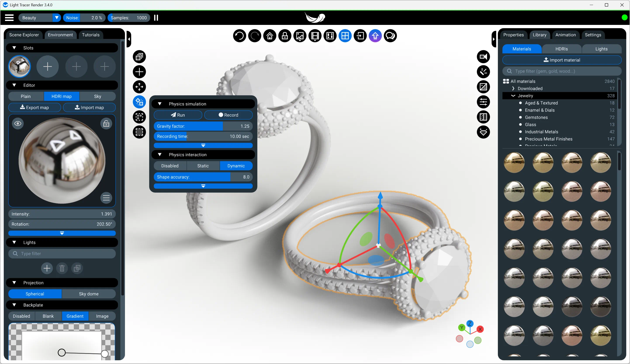This screenshot has width=630, height=364.
Task: Toggle HDRI map preview eye icon
Action: coord(18,123)
